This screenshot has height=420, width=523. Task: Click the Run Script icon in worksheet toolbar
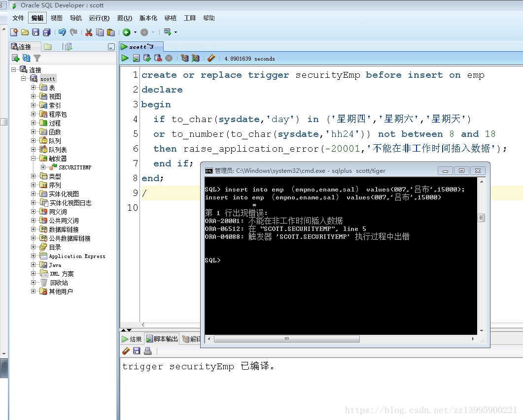click(x=136, y=58)
